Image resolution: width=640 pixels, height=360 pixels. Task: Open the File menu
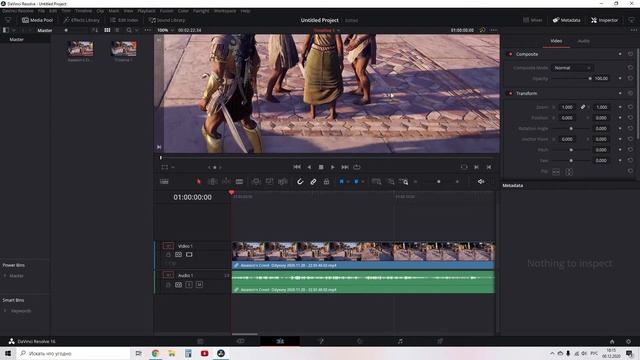[x=41, y=11]
